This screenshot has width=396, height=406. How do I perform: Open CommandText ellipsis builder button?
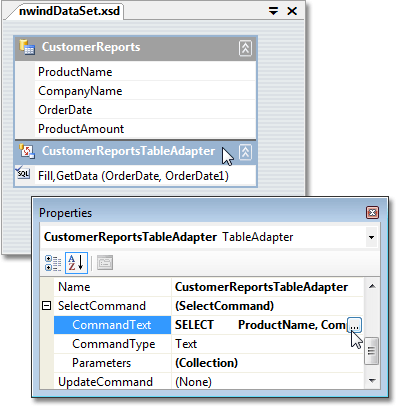[354, 325]
